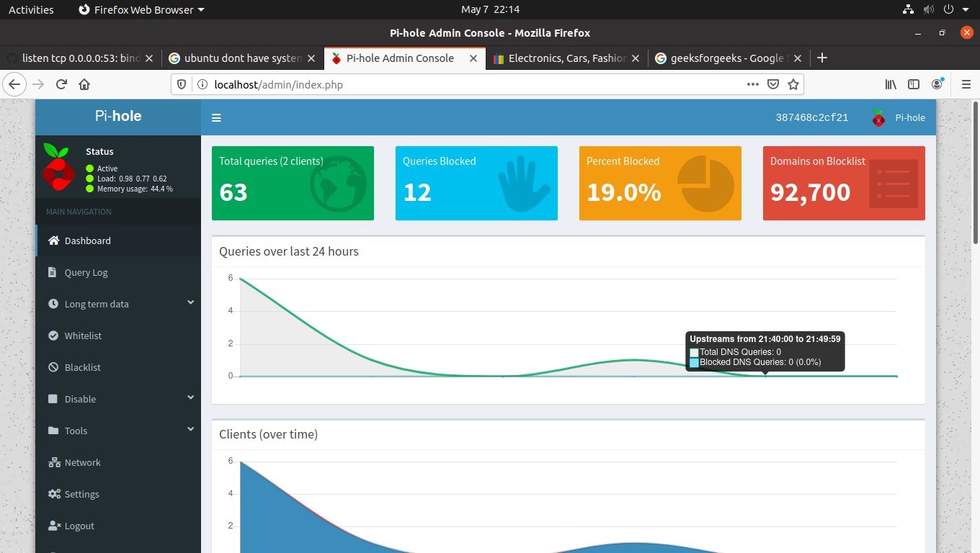
Task: Go back using the back arrow
Action: [x=14, y=84]
